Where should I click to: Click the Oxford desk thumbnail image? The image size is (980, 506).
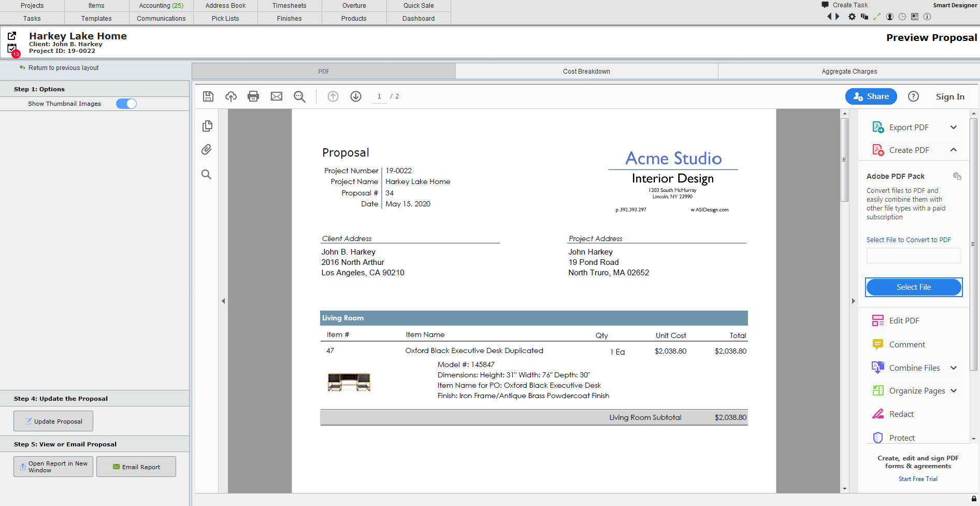click(x=349, y=383)
